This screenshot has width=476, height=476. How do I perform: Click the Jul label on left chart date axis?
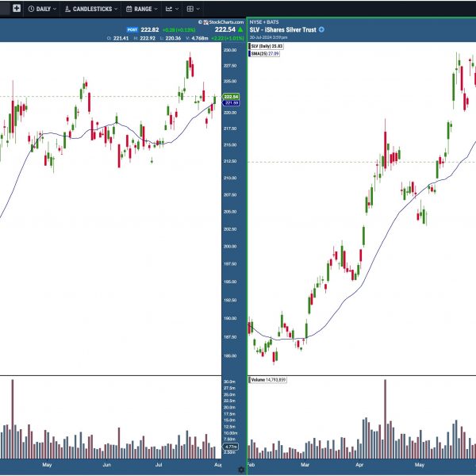(x=159, y=465)
